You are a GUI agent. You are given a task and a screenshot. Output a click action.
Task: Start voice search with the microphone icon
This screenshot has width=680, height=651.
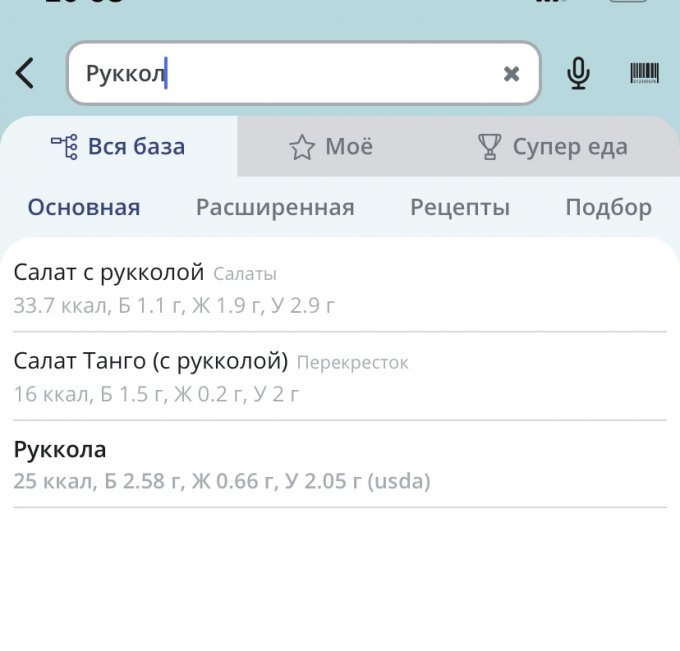click(x=578, y=73)
